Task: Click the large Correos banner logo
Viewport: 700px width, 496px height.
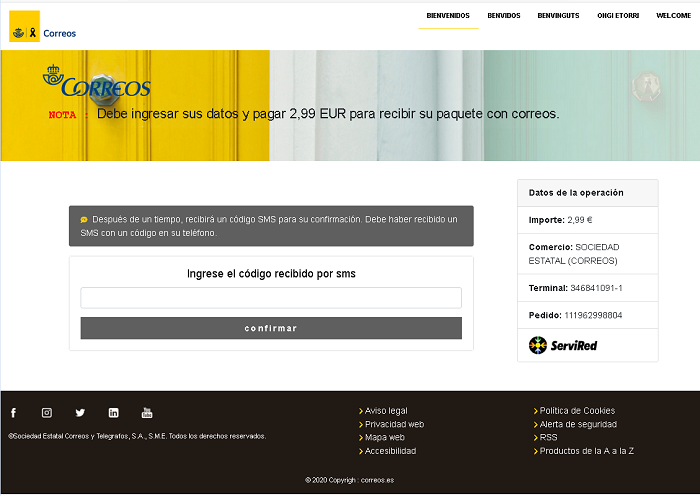Action: pyautogui.click(x=96, y=83)
